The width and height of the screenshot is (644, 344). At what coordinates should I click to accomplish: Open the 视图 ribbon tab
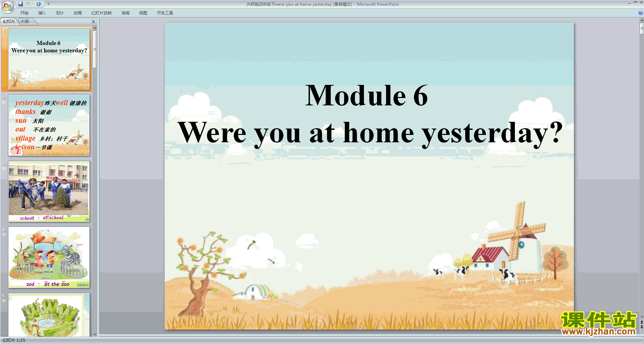click(143, 13)
